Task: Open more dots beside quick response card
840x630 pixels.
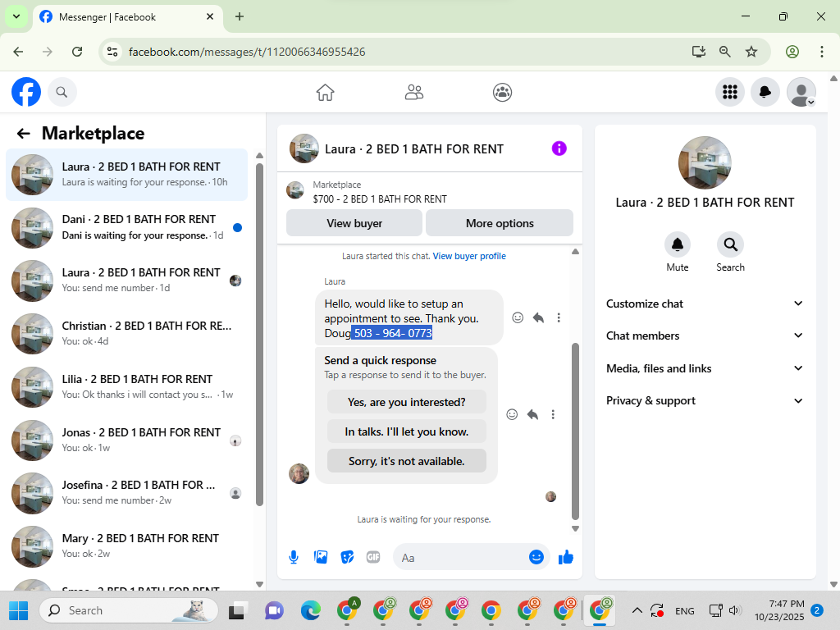Action: [553, 414]
